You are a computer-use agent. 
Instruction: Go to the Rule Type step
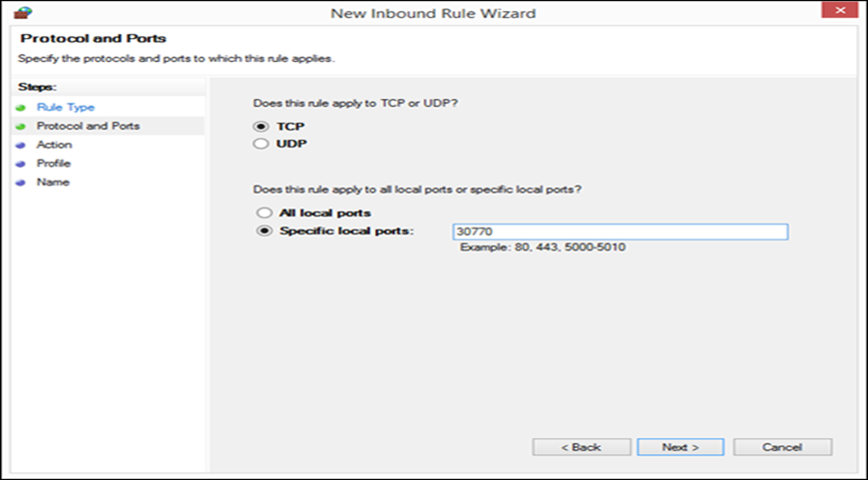[65, 108]
